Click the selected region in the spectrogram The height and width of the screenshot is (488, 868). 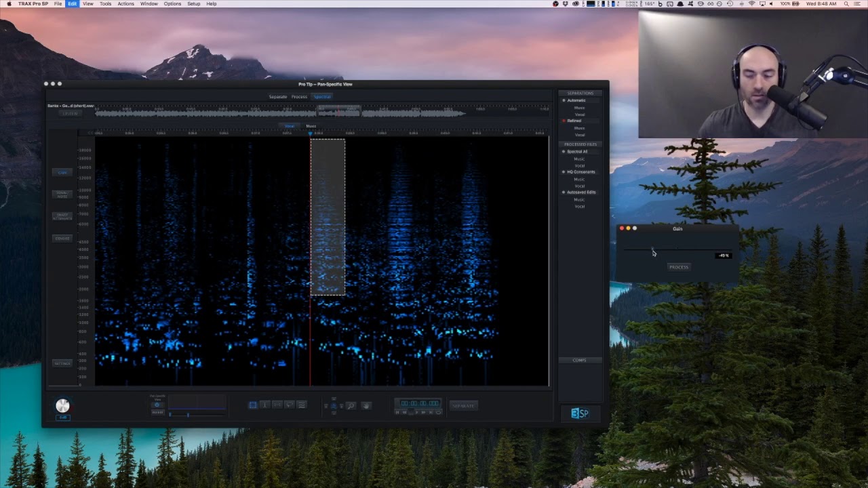328,218
